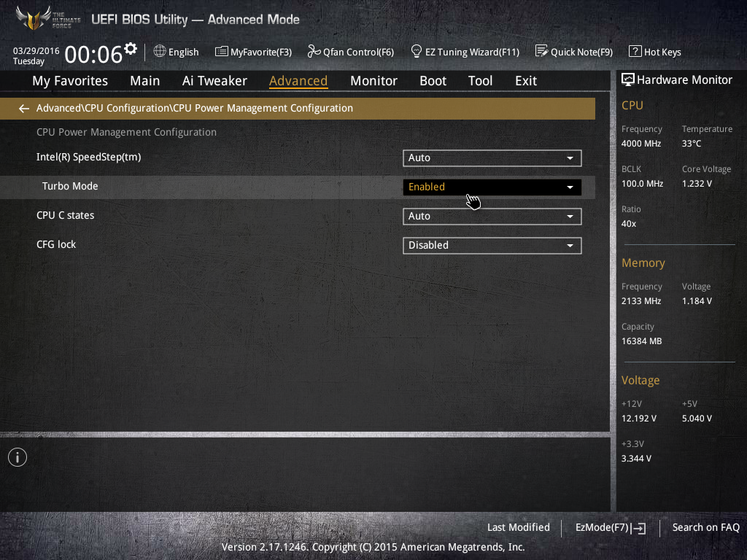Viewport: 747px width, 560px height.
Task: Click the Hot Keys question mark icon
Action: tap(635, 52)
